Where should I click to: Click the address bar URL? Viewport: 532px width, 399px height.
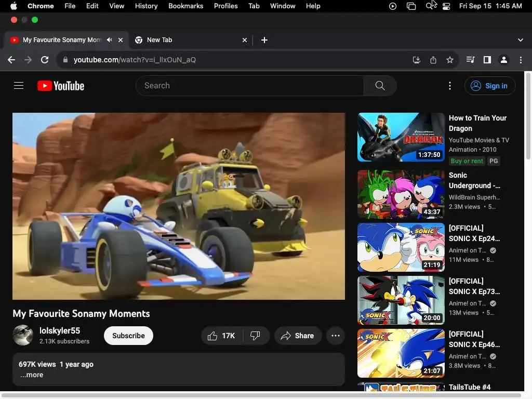click(x=135, y=60)
